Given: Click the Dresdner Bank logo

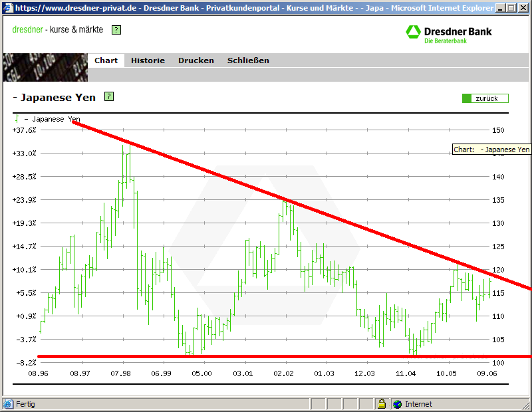Looking at the screenshot, I should point(449,34).
